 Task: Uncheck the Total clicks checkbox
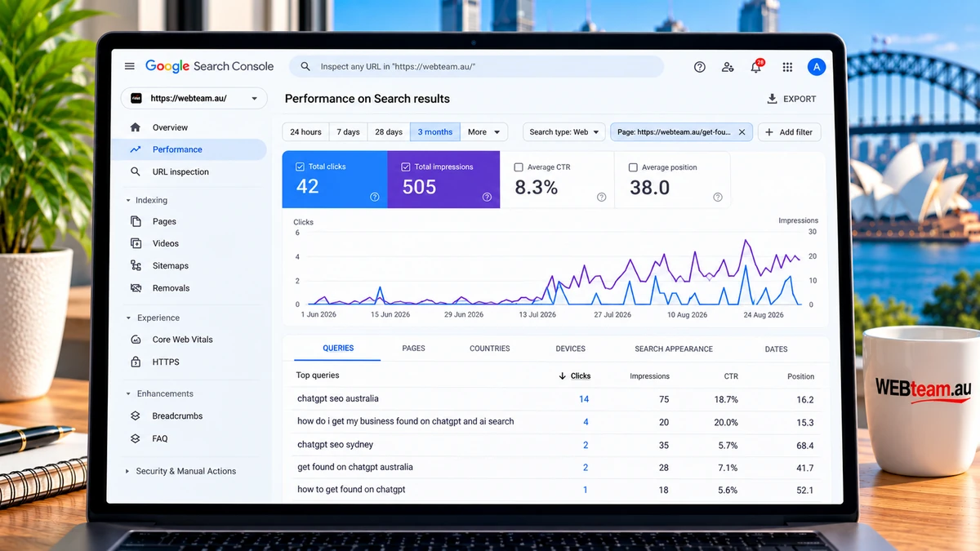(300, 167)
